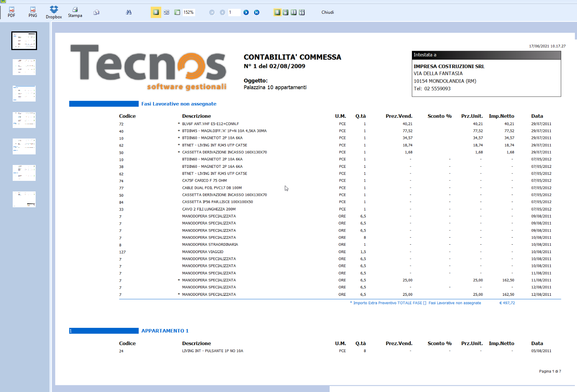The width and height of the screenshot is (577, 392).
Task: Switch to two-page side-by-side layout
Action: pos(294,12)
